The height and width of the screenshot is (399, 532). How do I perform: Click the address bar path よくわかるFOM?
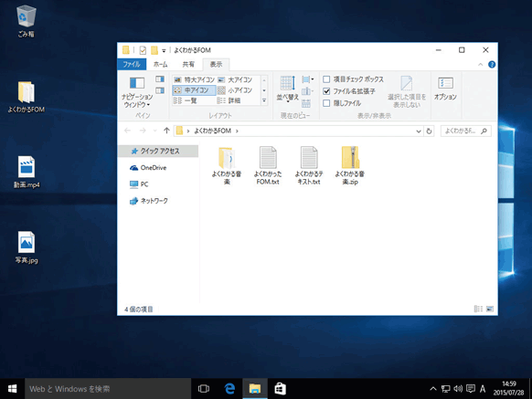click(212, 131)
